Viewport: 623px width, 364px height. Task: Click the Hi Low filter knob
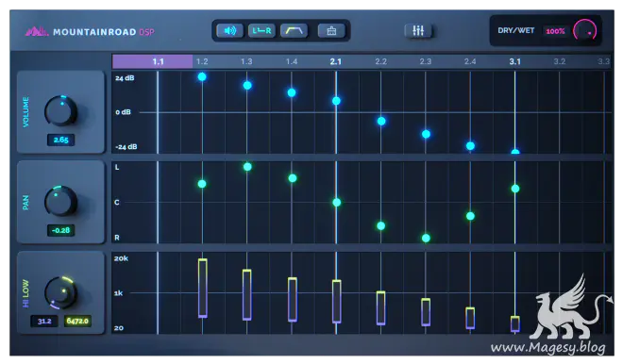(x=60, y=293)
